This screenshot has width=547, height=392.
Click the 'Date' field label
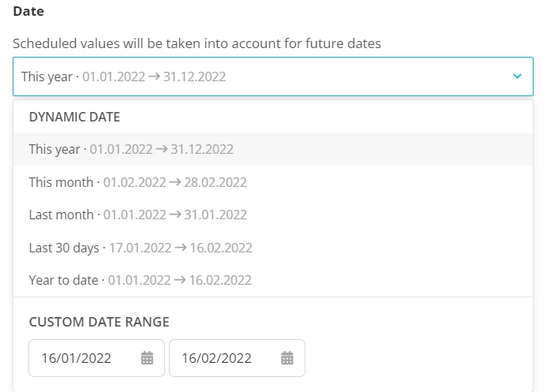28,11
